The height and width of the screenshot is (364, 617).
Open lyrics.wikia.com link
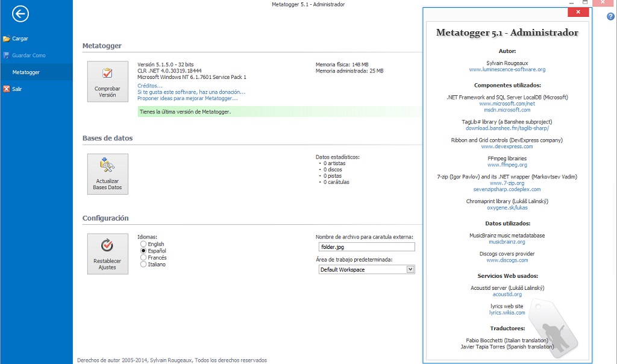tap(507, 312)
